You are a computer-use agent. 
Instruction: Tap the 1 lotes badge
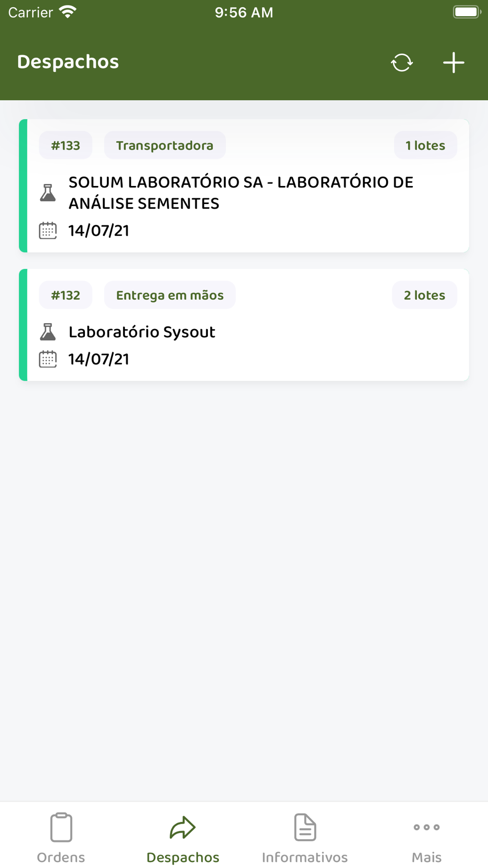coord(426,145)
